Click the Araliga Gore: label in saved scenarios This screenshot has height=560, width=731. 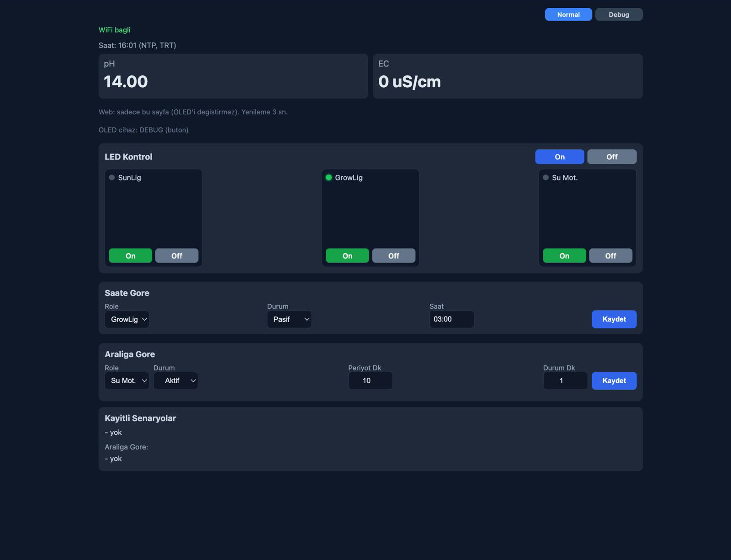point(127,447)
